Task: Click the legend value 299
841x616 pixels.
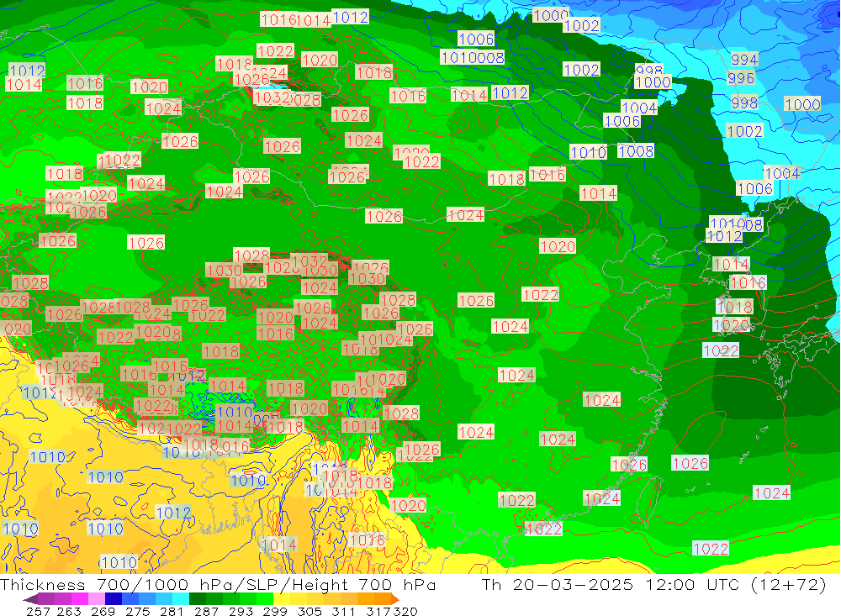Action: pos(275,611)
